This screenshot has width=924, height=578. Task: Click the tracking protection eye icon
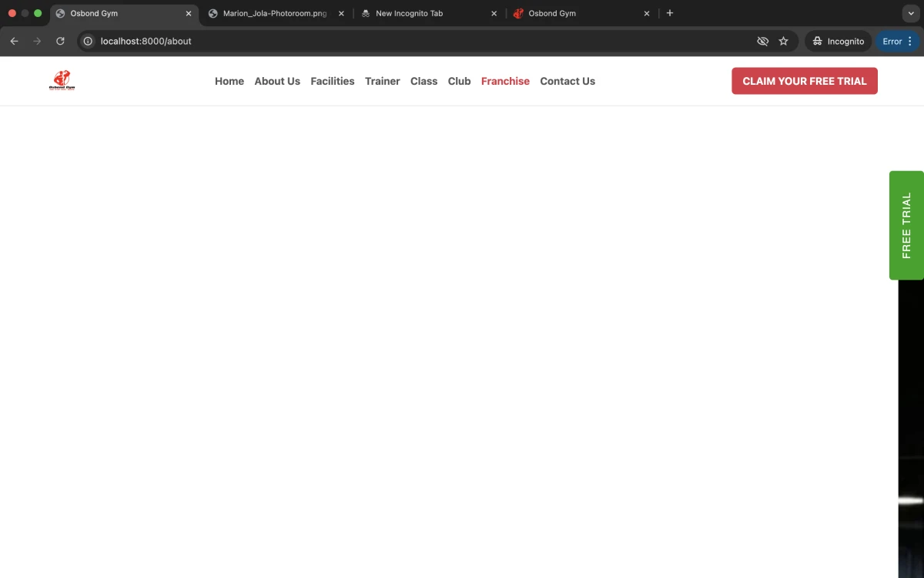pos(762,42)
